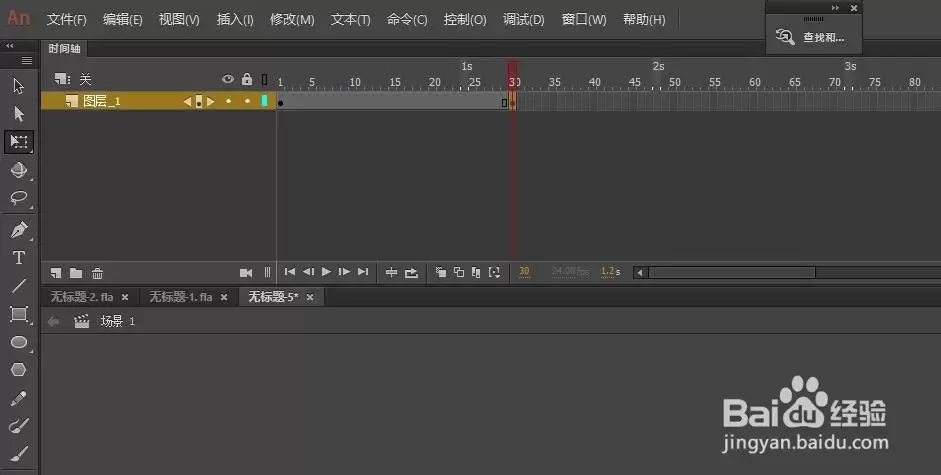Click the Center Frame icon

click(x=391, y=273)
